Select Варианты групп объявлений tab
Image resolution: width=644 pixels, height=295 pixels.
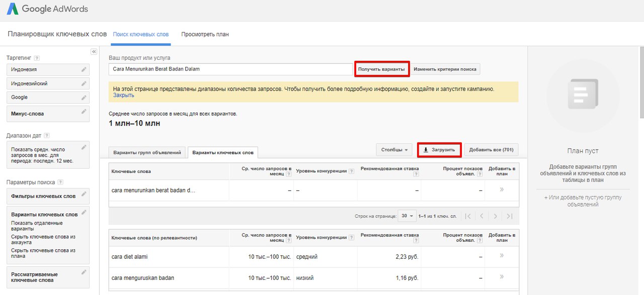147,152
